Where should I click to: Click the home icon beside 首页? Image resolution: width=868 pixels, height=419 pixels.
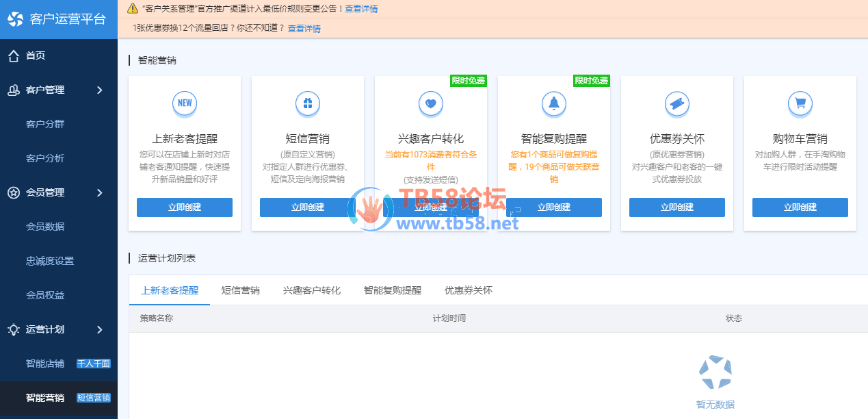click(13, 55)
